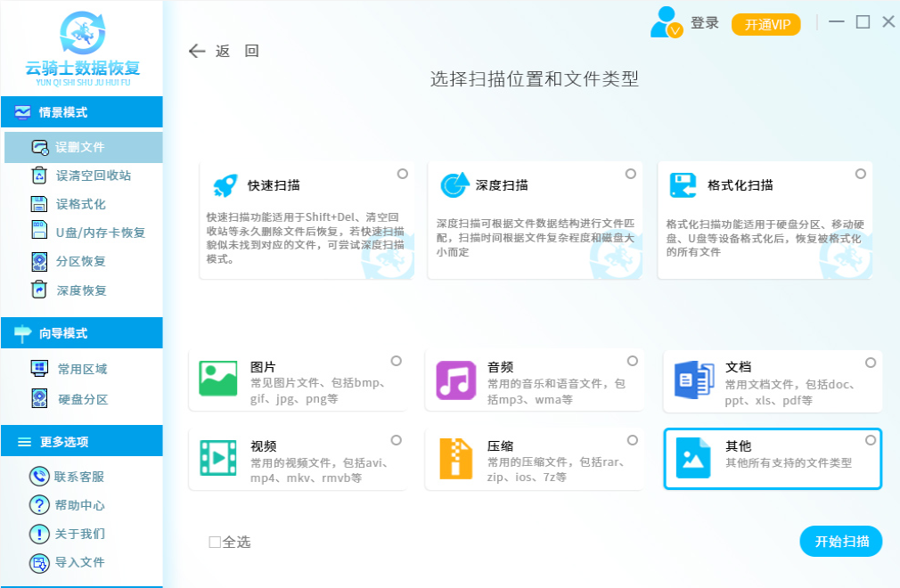Click the 登录 link
This screenshot has width=900, height=588.
click(x=704, y=23)
